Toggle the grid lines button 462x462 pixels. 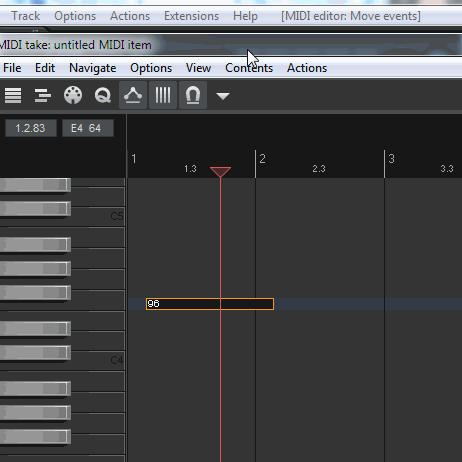(x=163, y=95)
